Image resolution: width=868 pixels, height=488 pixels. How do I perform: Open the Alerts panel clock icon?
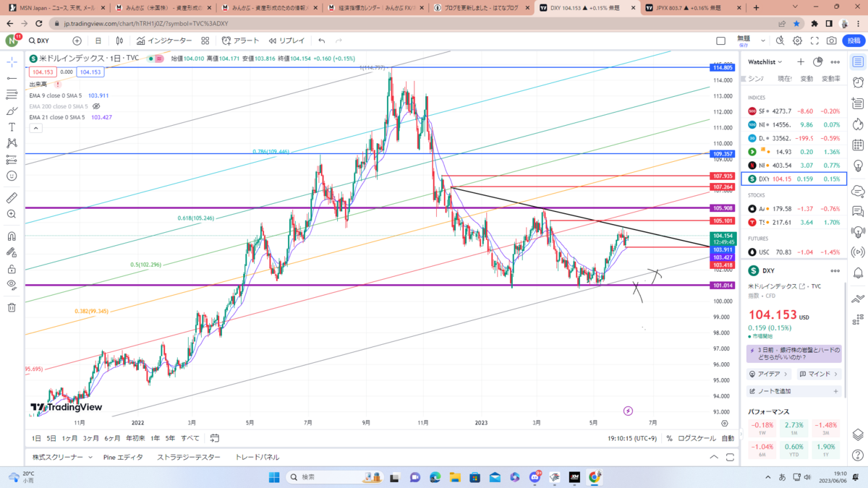pyautogui.click(x=858, y=82)
